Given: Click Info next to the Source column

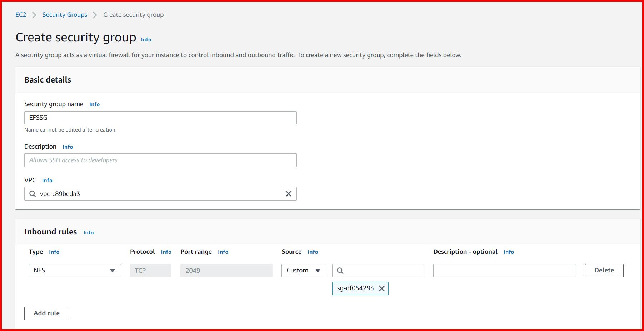Looking at the screenshot, I should pos(313,252).
